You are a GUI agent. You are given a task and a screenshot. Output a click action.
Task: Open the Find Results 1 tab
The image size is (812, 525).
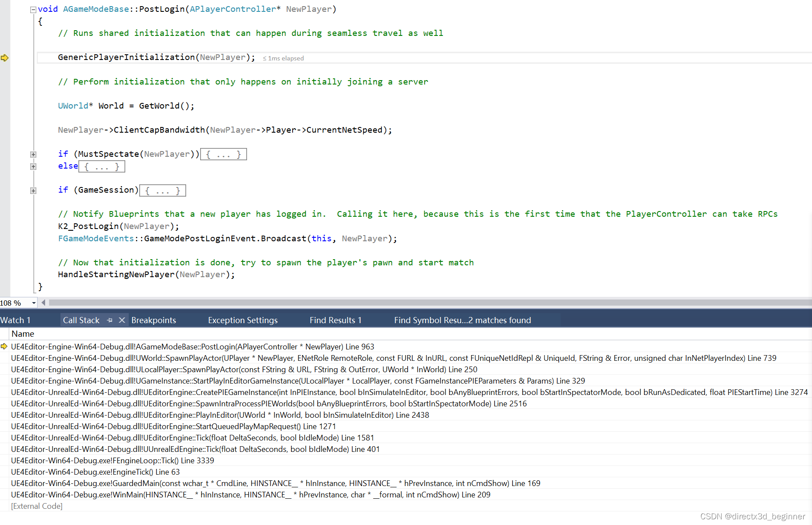pyautogui.click(x=335, y=320)
